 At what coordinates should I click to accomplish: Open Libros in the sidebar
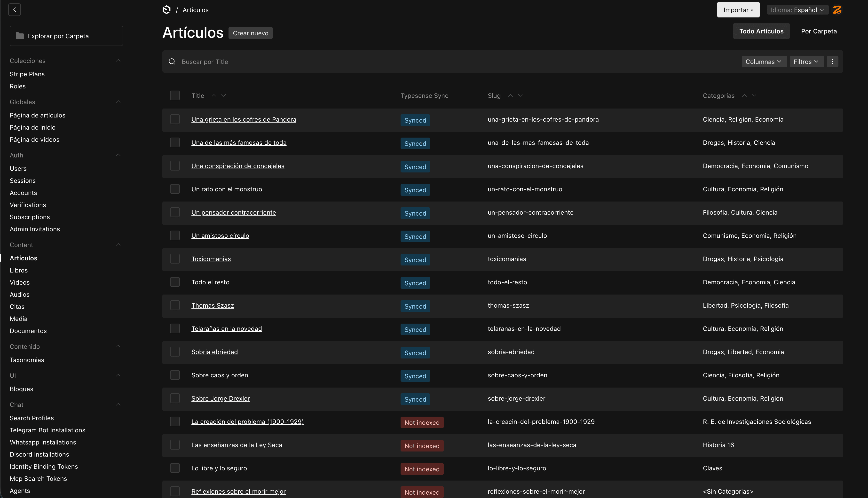point(18,270)
